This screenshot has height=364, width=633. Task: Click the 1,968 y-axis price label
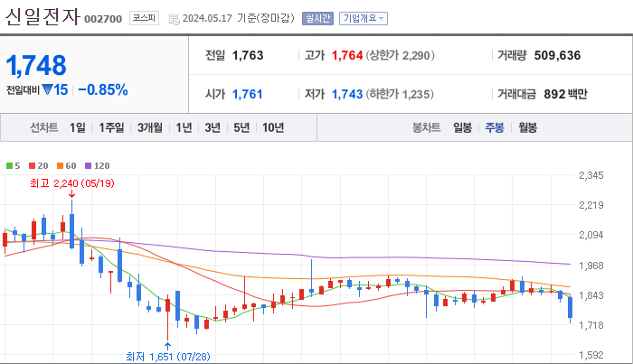pyautogui.click(x=591, y=266)
